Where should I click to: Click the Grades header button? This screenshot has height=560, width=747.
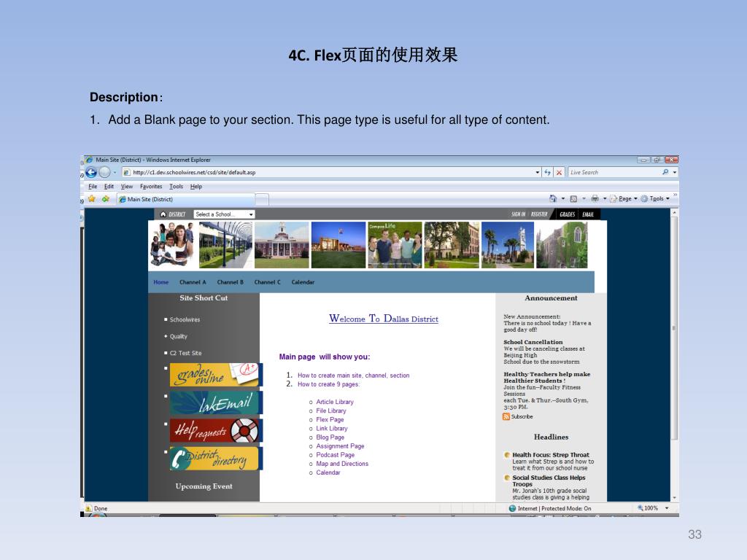click(x=567, y=214)
